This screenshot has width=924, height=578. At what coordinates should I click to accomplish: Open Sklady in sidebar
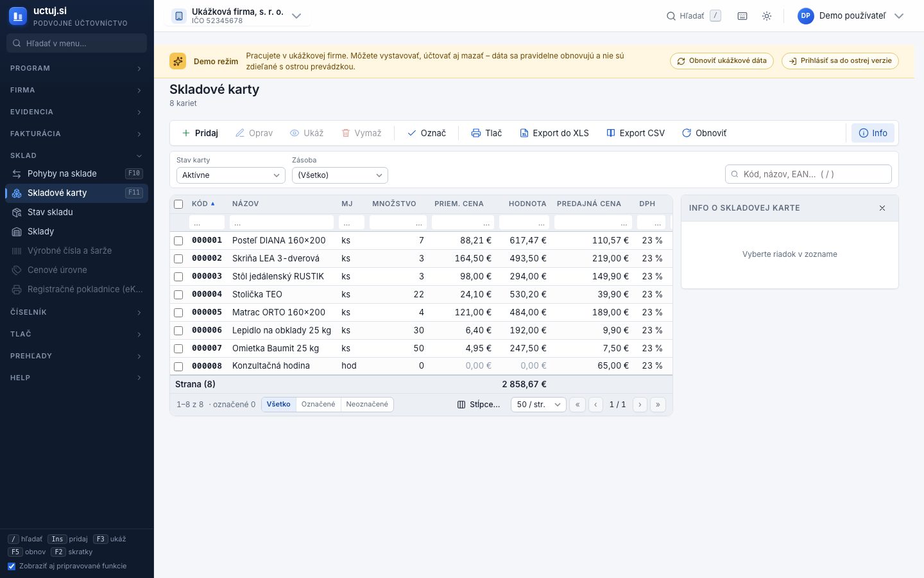(x=77, y=231)
